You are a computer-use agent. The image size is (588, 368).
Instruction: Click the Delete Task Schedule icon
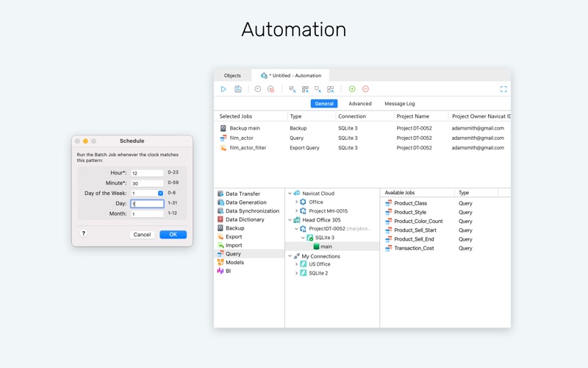click(x=270, y=89)
